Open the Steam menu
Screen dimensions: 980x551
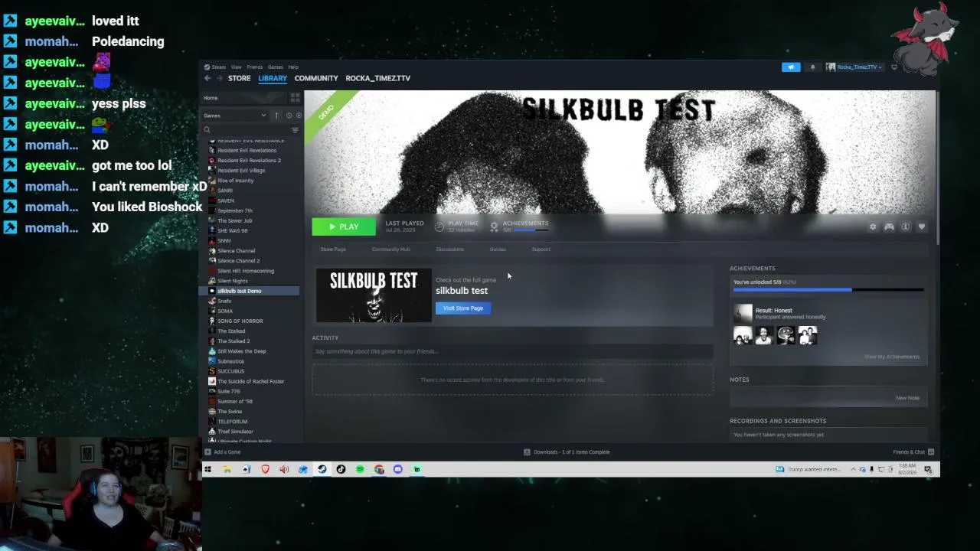217,67
